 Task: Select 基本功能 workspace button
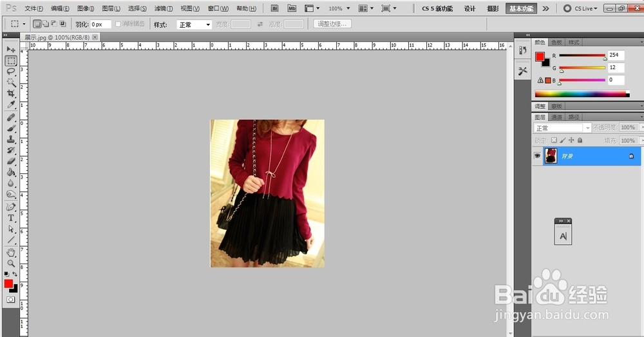tap(521, 8)
